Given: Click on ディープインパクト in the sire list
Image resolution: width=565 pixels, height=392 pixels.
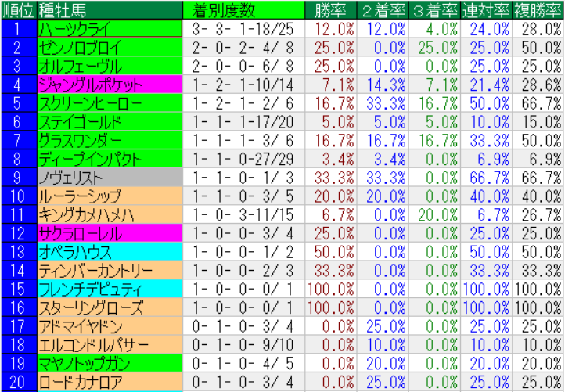Looking at the screenshot, I should tap(110, 159).
